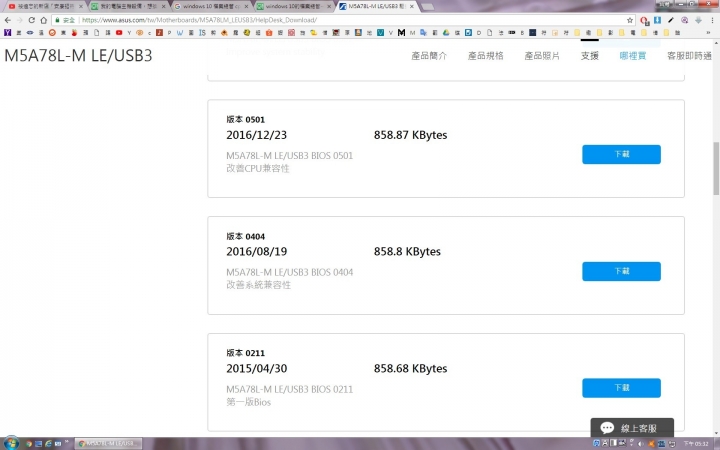Click the Chrome taskbar window button

pyautogui.click(x=108, y=444)
